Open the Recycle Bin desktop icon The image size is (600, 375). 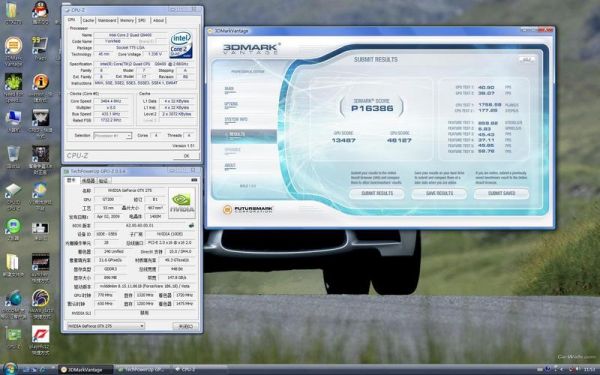pos(13,155)
